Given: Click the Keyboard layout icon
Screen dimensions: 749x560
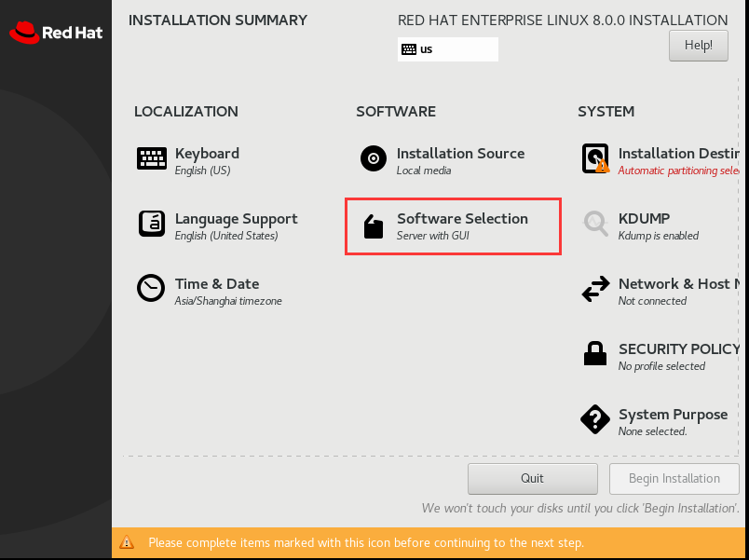Looking at the screenshot, I should (x=152, y=158).
